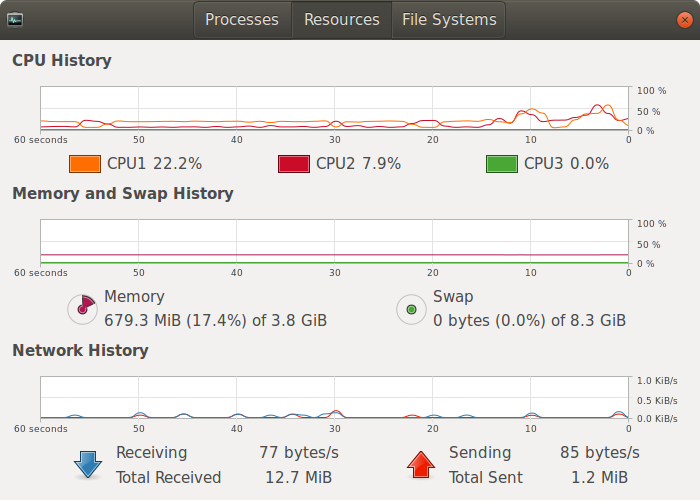Screen dimensions: 700x500
Task: Click the Total Received 12.7 MiB value
Action: (x=299, y=478)
